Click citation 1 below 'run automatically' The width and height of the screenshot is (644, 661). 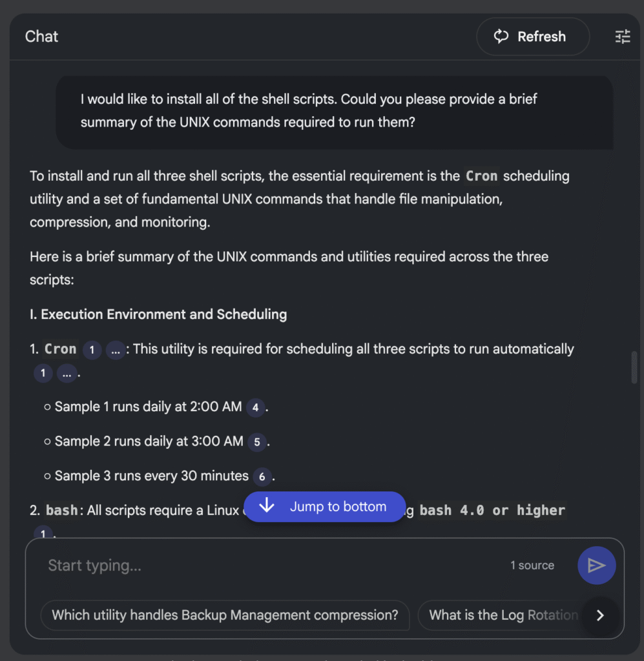pos(43,373)
